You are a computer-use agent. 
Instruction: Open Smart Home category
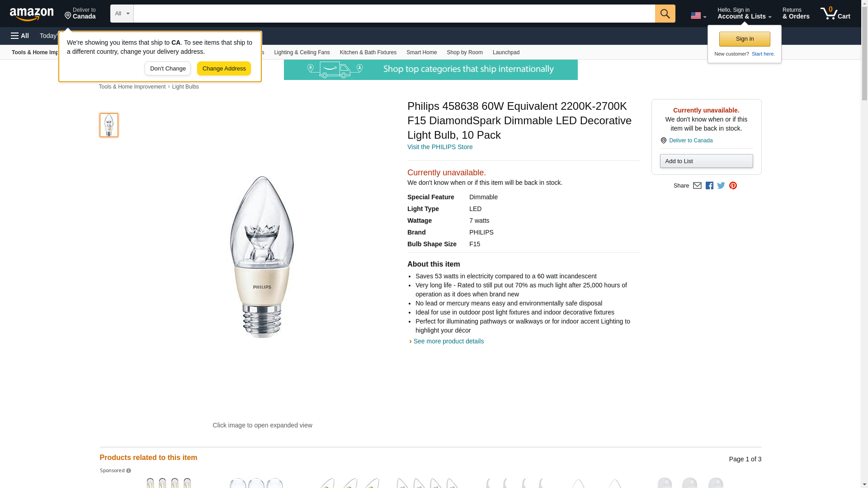[421, 52]
